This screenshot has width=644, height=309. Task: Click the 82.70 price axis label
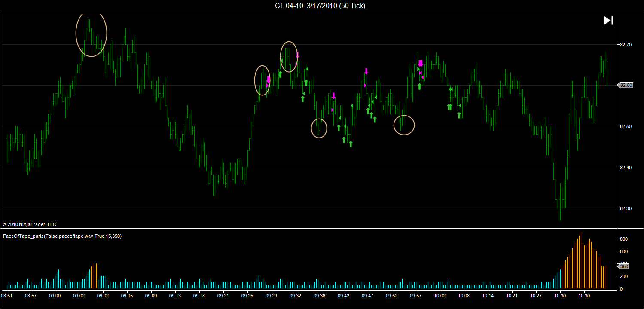(x=625, y=44)
